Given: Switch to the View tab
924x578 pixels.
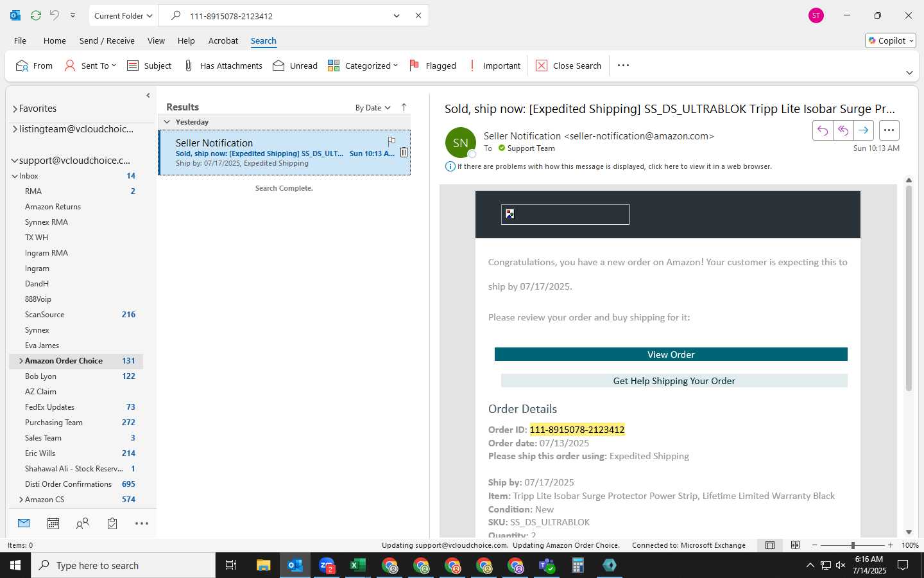Looking at the screenshot, I should click(156, 40).
